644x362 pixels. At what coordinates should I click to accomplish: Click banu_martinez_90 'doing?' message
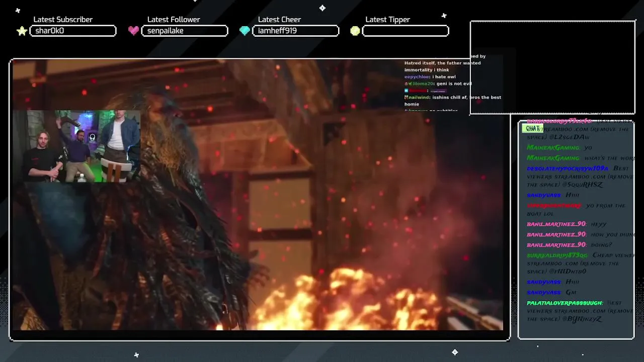point(569,245)
